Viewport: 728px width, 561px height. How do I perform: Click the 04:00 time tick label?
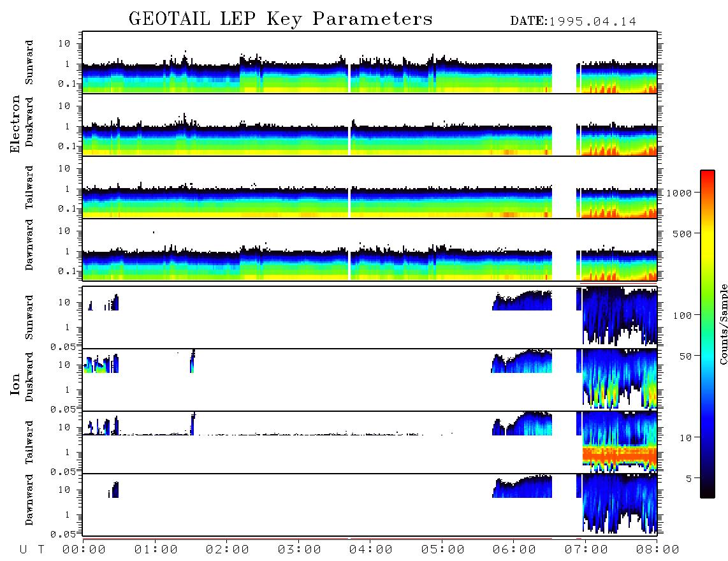point(371,550)
